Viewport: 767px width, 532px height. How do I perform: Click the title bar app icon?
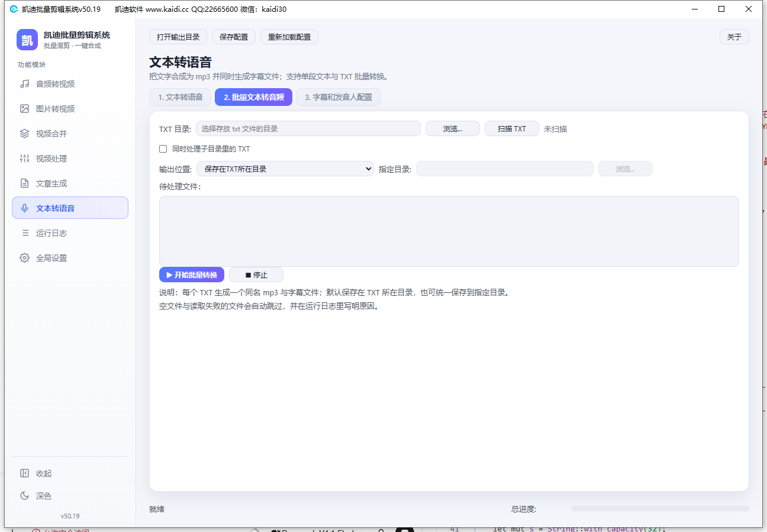[14, 9]
